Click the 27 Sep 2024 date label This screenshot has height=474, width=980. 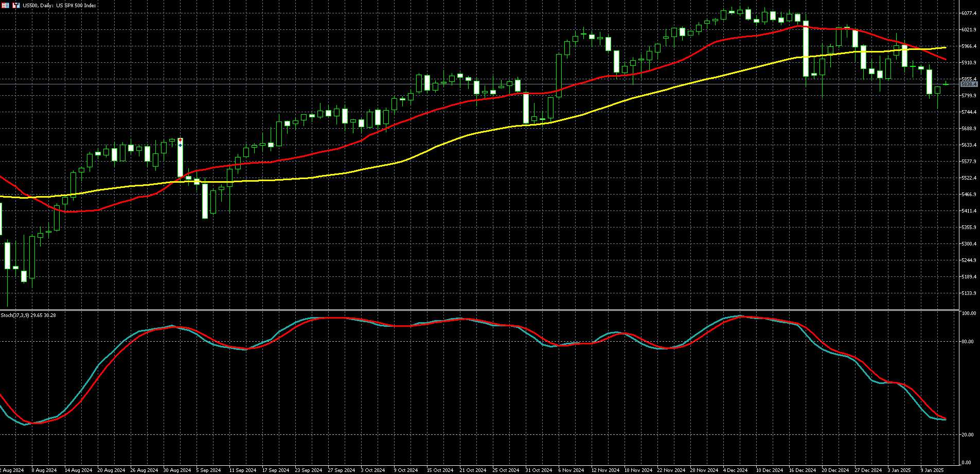click(x=342, y=470)
